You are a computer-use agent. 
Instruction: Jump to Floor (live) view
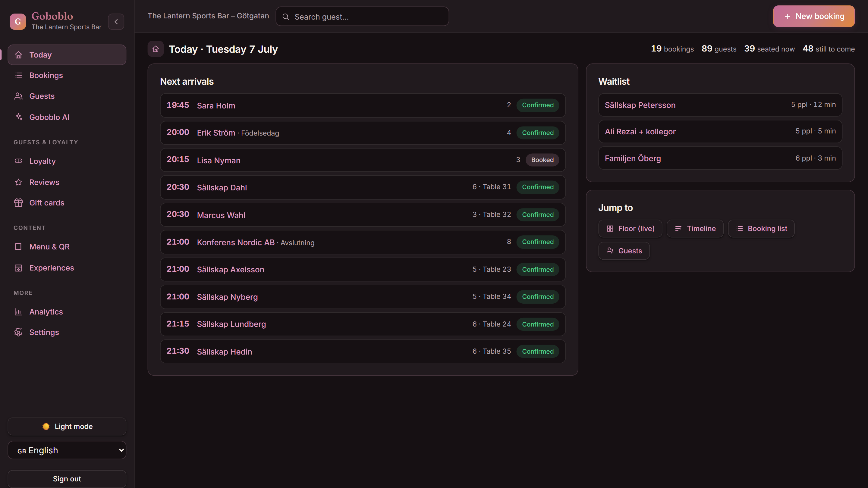coord(630,229)
